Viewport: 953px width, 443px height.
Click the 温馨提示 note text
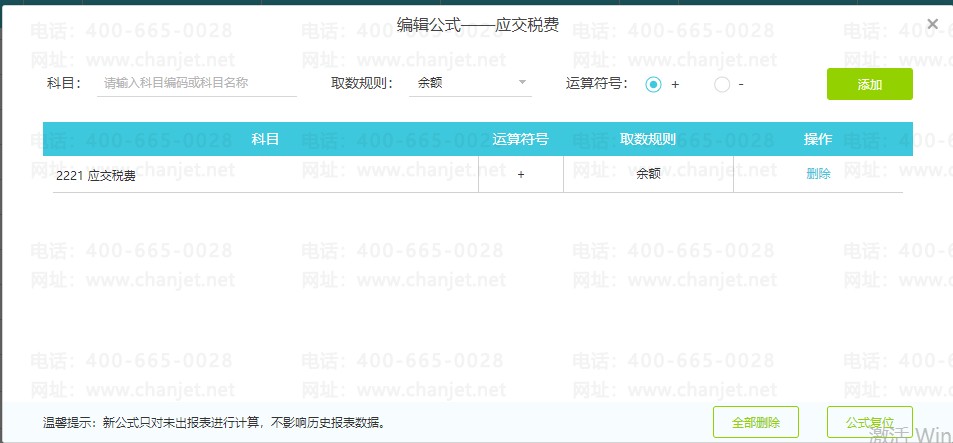[214, 422]
